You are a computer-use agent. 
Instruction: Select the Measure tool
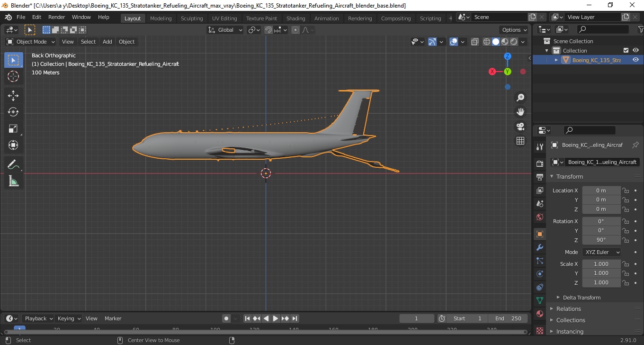(x=13, y=181)
